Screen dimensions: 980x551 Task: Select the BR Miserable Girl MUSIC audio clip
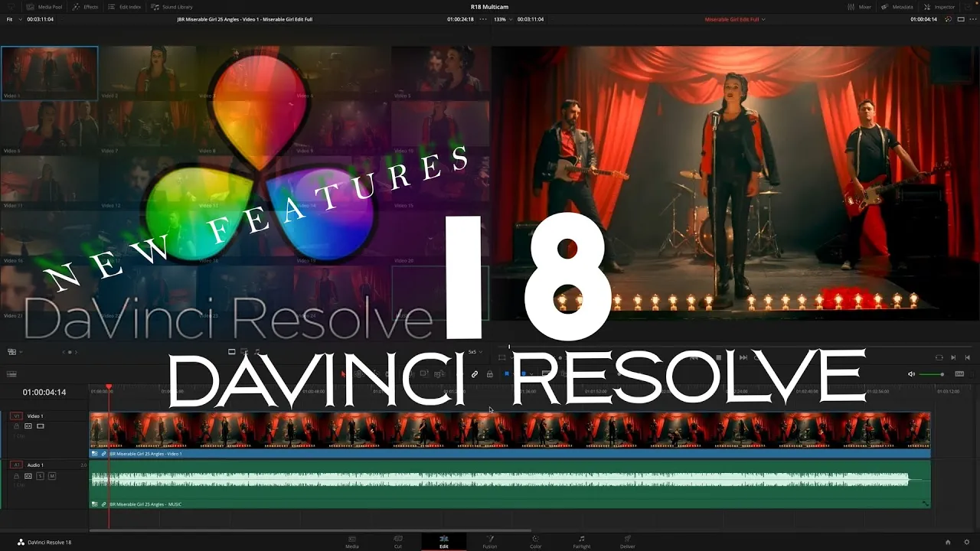510,484
